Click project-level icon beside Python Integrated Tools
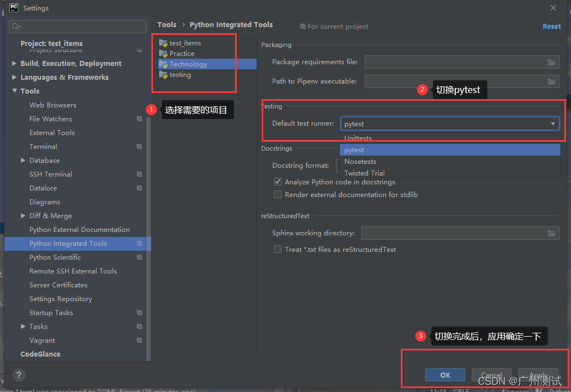 139,243
